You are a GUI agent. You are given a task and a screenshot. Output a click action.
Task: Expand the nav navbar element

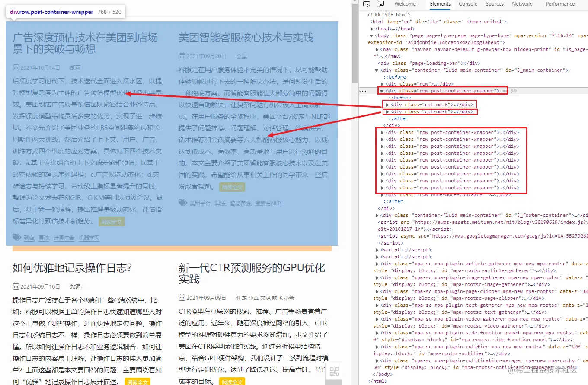pyautogui.click(x=377, y=49)
